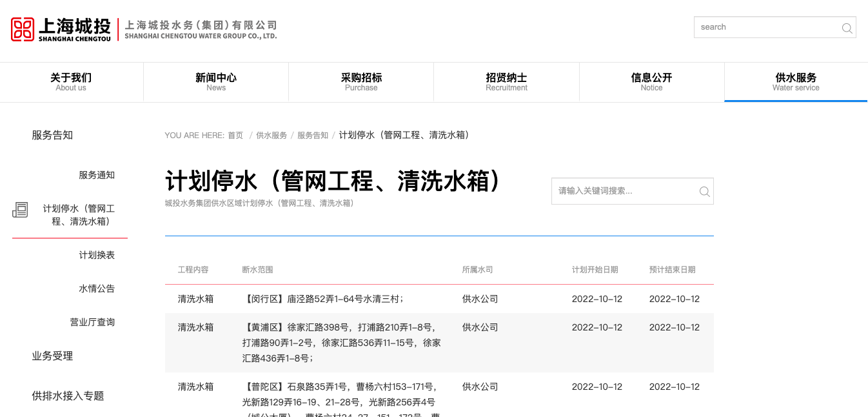This screenshot has width=868, height=417.
Task: Click inside the keyword search input field
Action: (619, 191)
